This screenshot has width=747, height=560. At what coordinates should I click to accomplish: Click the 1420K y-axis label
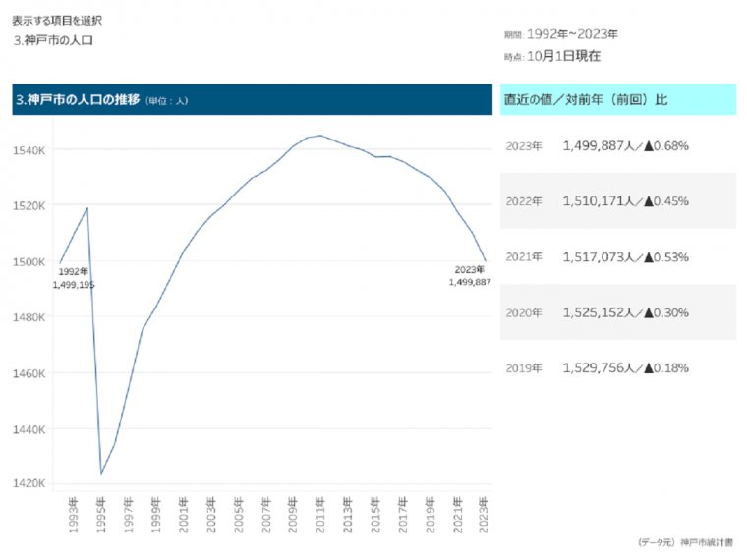(29, 483)
